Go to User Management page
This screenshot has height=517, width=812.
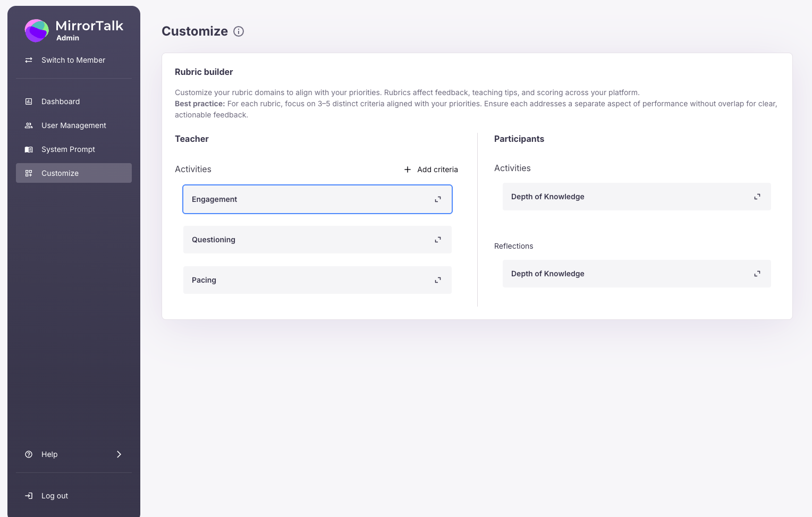pos(74,125)
